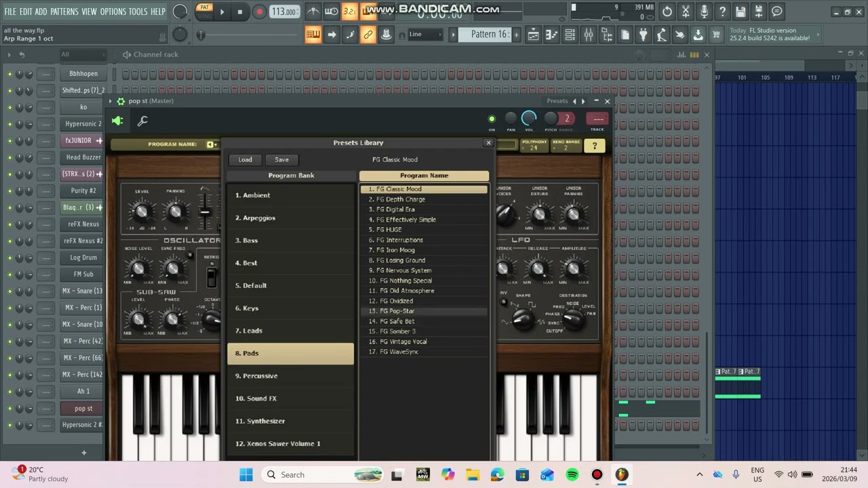This screenshot has height=488, width=868.
Task: Open EDIT menu
Action: coord(26,12)
